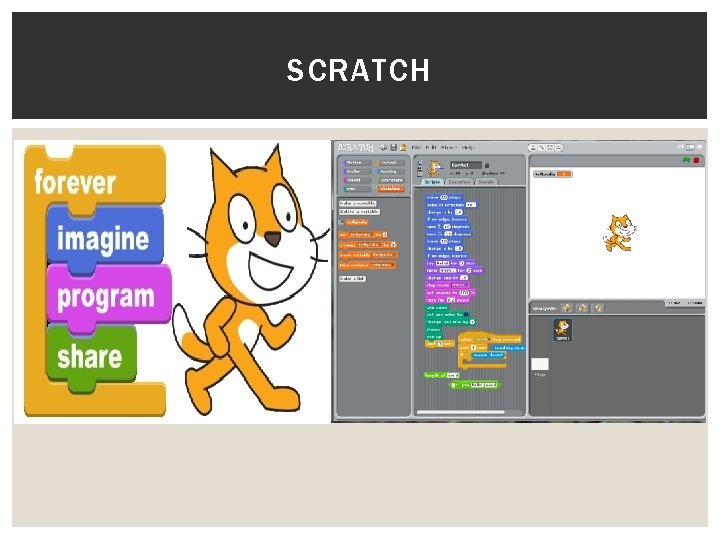Open the File menu
720x540 pixels.
[416, 147]
